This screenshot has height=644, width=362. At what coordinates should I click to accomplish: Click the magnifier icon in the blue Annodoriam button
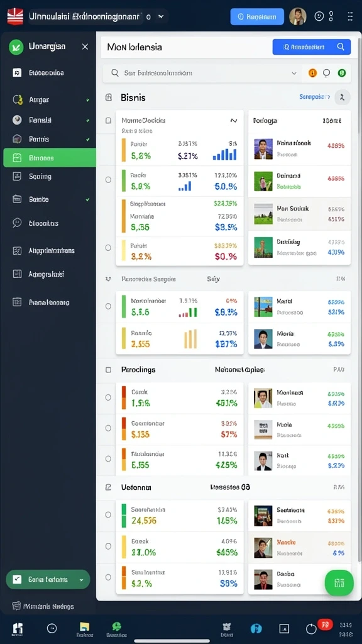(x=341, y=47)
